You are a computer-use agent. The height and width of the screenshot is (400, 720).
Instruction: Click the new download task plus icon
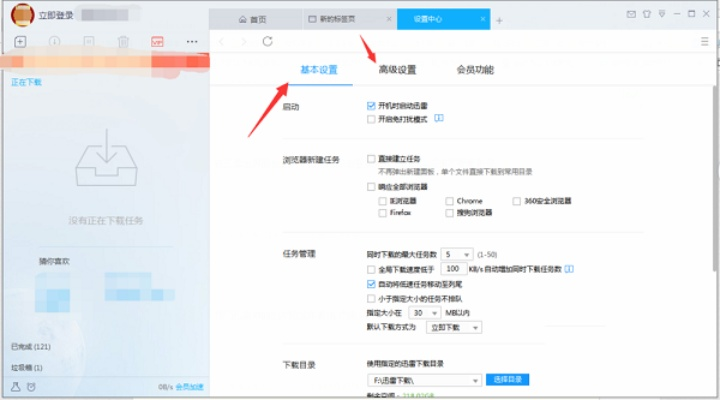point(20,42)
